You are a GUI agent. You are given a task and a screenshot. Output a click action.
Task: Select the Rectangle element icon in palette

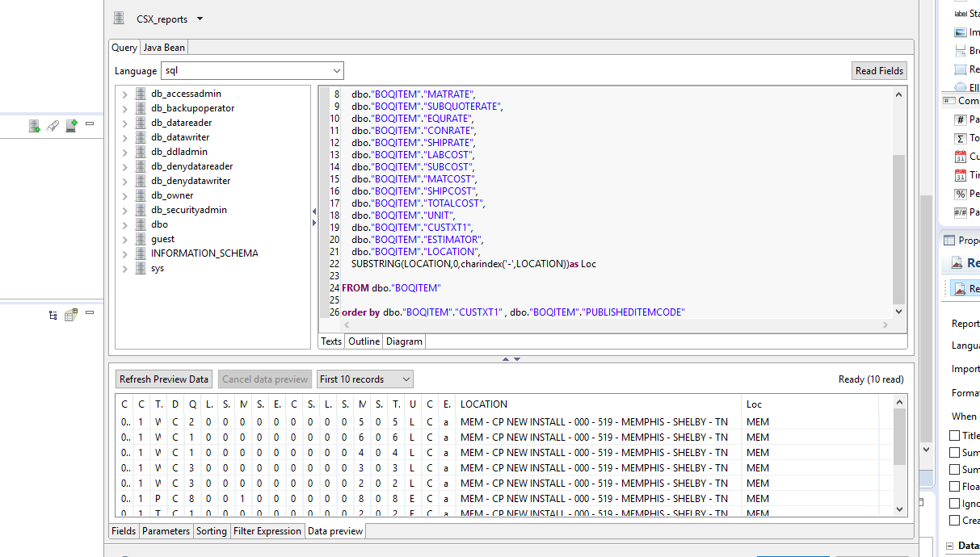tap(961, 69)
